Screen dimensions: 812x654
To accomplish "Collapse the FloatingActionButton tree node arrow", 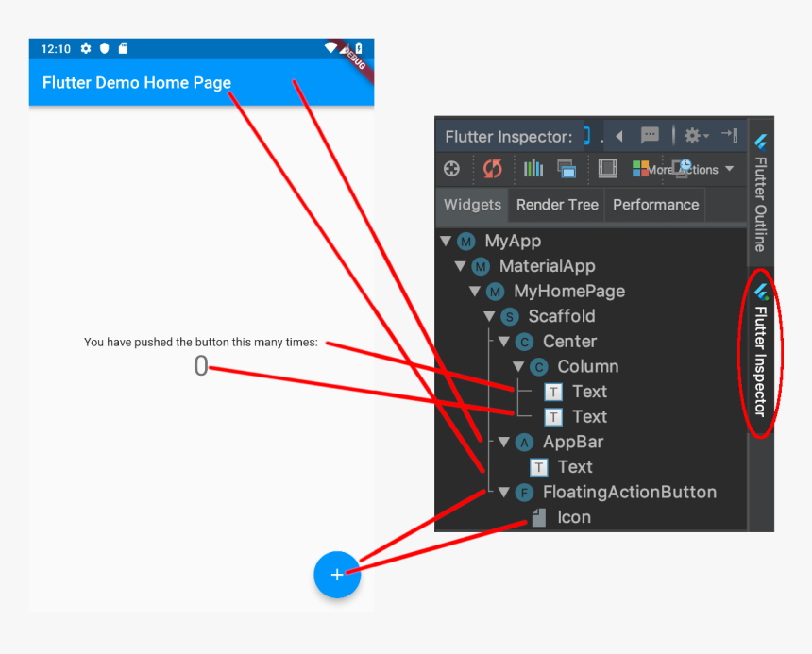I will (504, 492).
